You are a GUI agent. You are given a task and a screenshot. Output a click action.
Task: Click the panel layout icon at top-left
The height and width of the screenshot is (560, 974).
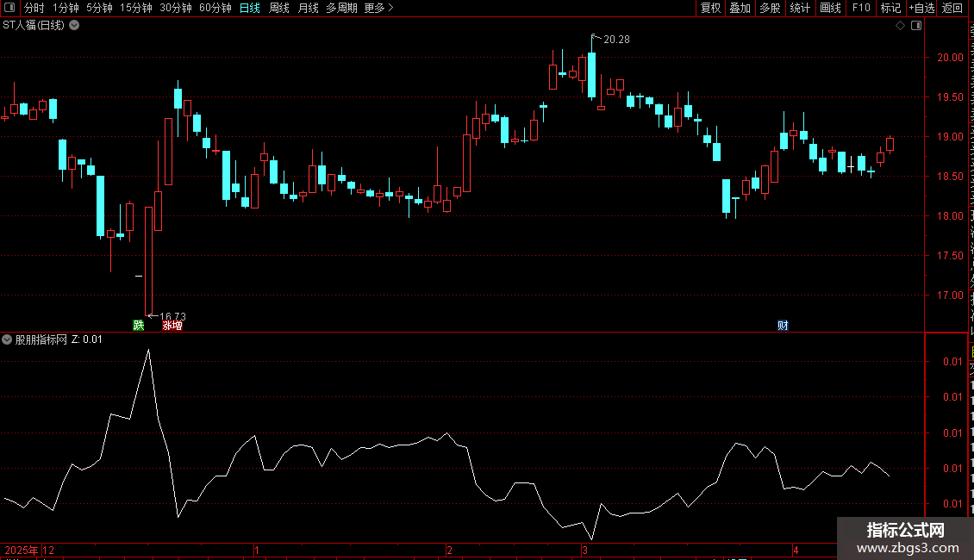[9, 8]
